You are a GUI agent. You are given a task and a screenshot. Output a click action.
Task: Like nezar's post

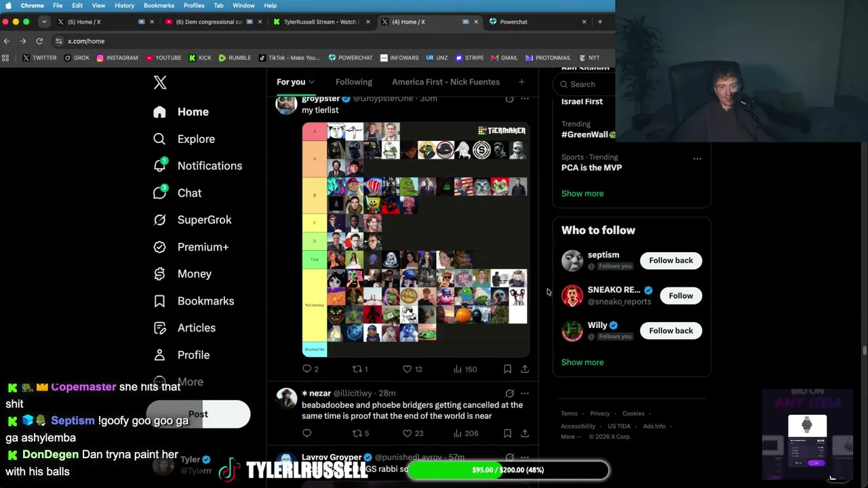(x=408, y=433)
